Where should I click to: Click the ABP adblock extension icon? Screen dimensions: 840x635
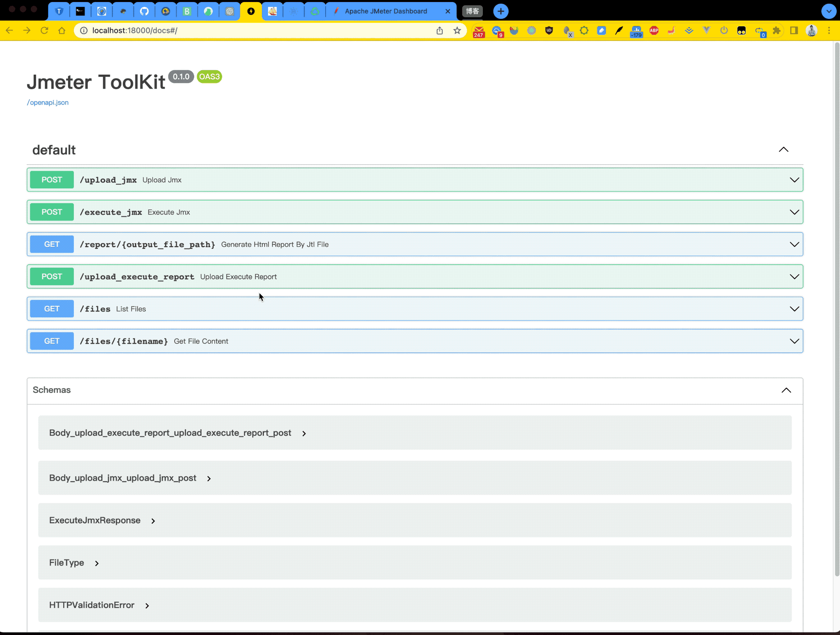coord(654,30)
